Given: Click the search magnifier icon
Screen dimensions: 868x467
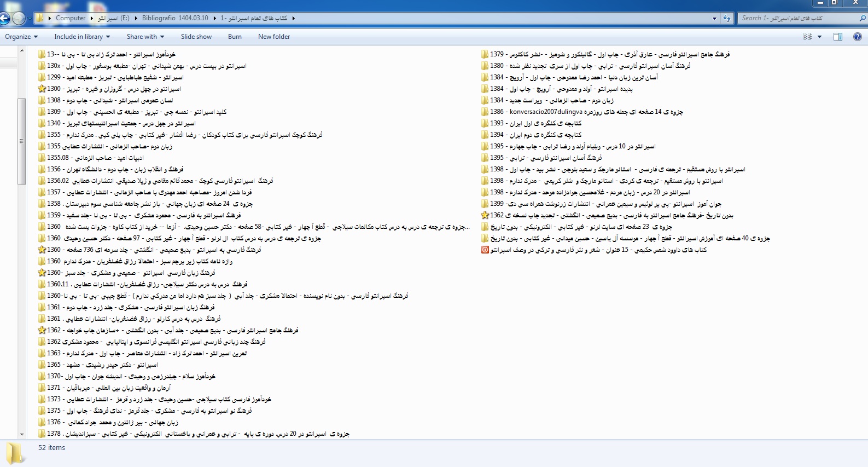Looking at the screenshot, I should (863, 18).
